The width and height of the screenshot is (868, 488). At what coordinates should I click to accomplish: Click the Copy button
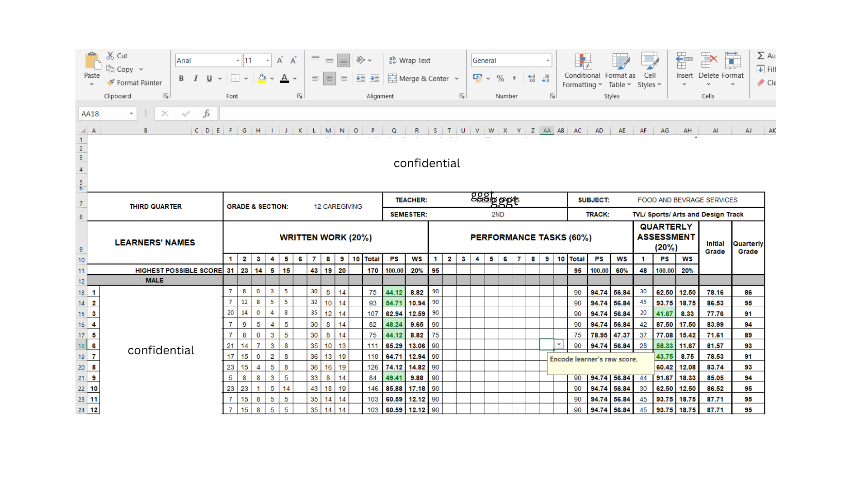point(120,69)
